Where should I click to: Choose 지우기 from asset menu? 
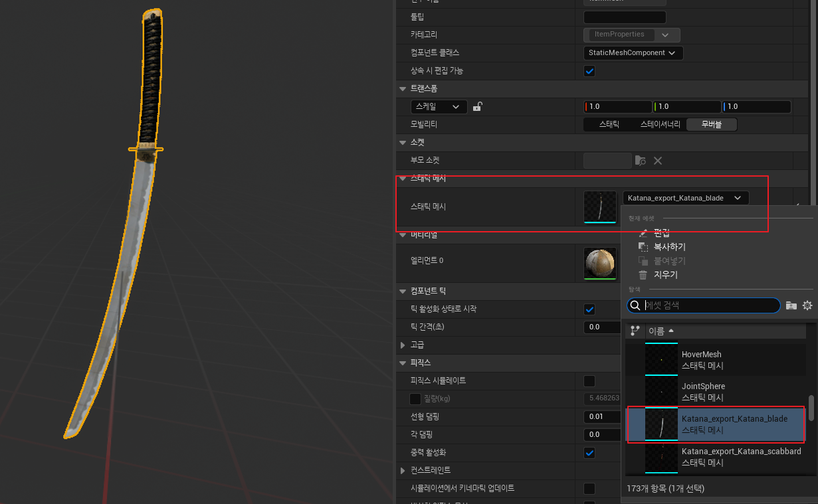coord(666,275)
